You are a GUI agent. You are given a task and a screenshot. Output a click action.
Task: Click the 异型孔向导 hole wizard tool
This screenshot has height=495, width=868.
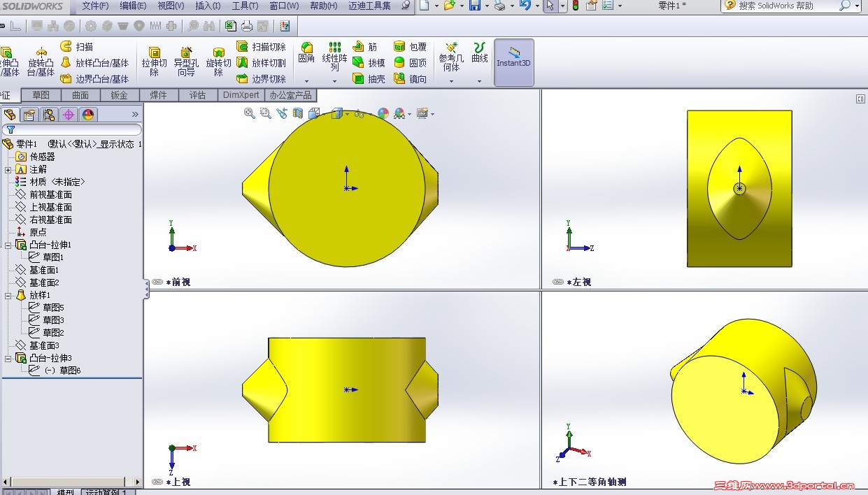tap(186, 62)
